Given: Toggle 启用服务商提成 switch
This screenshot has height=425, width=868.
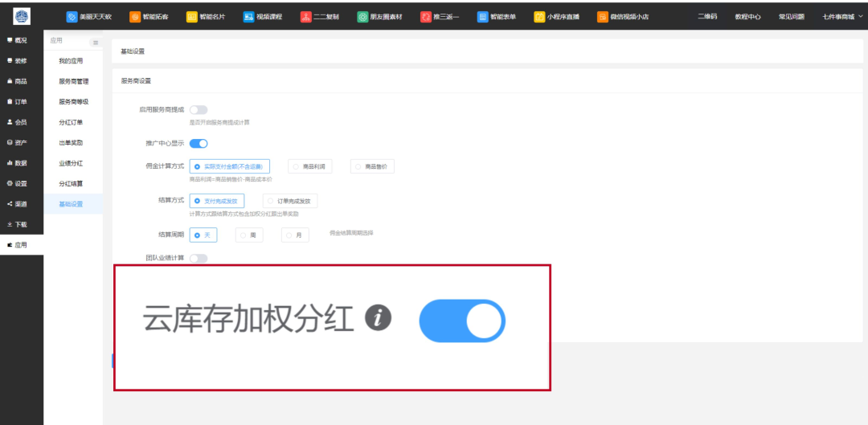Looking at the screenshot, I should tap(199, 109).
